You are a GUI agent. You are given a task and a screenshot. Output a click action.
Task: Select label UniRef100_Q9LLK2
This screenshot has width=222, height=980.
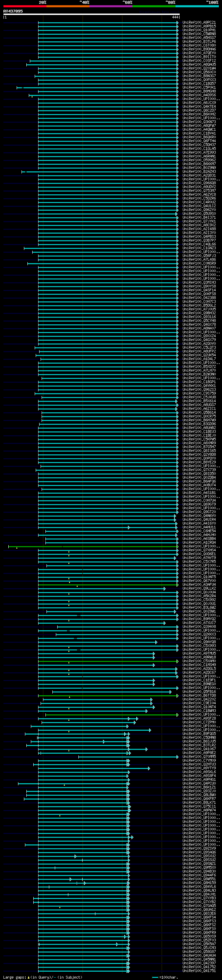click(x=199, y=588)
